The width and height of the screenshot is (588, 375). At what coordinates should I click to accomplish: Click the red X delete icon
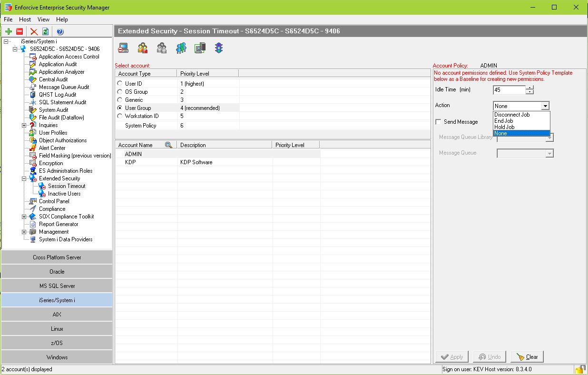[x=34, y=31]
